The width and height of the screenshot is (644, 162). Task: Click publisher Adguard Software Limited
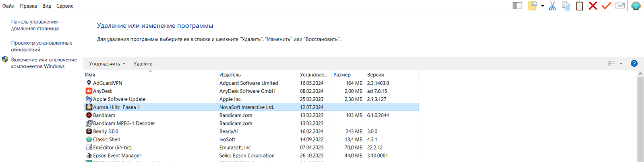(x=248, y=83)
